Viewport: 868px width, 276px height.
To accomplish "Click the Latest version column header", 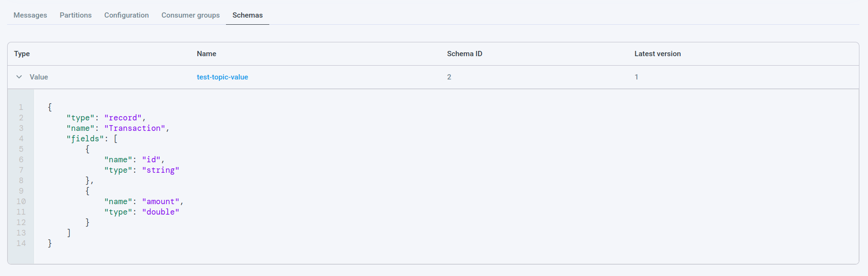I will coord(657,54).
